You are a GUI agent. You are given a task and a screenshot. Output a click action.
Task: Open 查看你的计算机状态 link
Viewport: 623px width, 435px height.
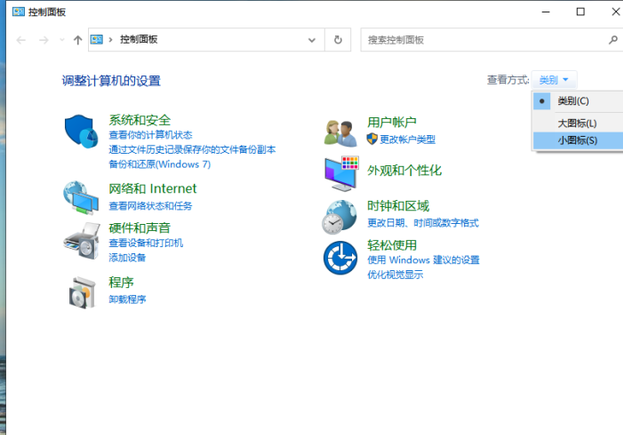pyautogui.click(x=150, y=135)
